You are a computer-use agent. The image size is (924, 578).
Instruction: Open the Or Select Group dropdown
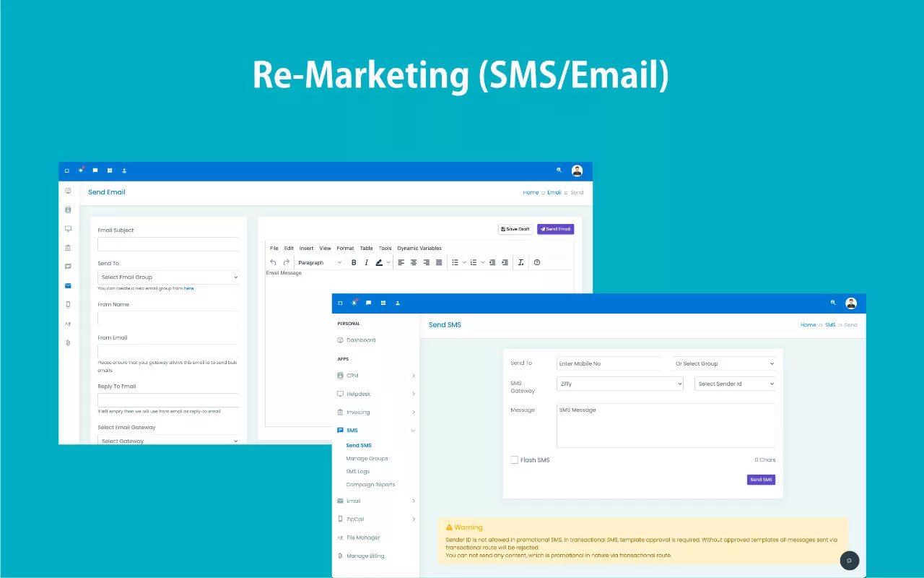723,364
